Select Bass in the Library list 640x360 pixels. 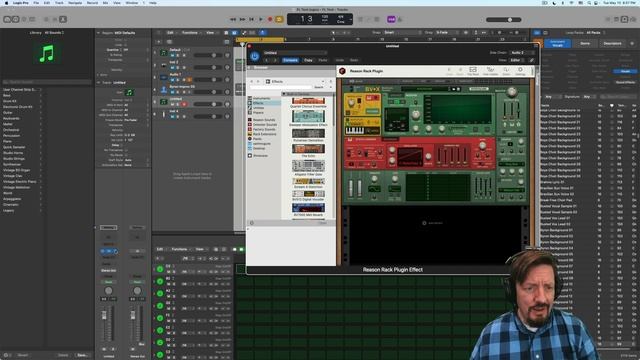tap(7, 96)
